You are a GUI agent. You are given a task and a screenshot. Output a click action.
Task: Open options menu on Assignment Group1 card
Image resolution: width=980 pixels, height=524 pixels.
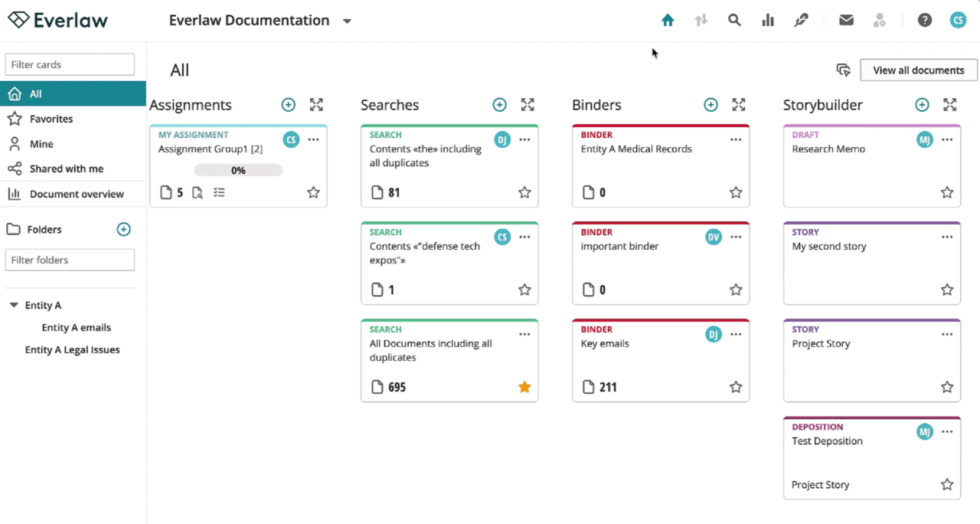(313, 139)
